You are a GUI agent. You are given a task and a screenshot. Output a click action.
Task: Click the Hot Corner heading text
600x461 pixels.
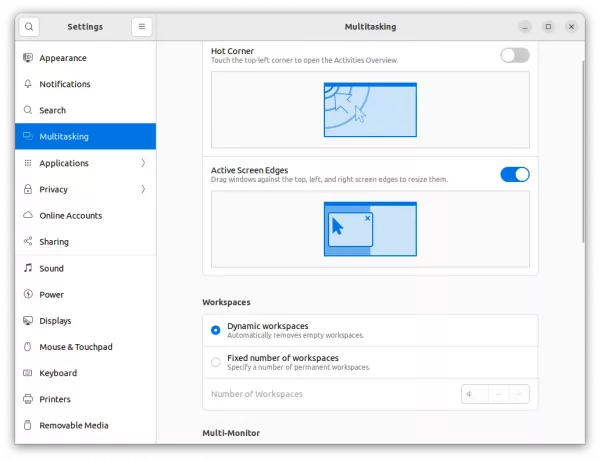point(232,51)
